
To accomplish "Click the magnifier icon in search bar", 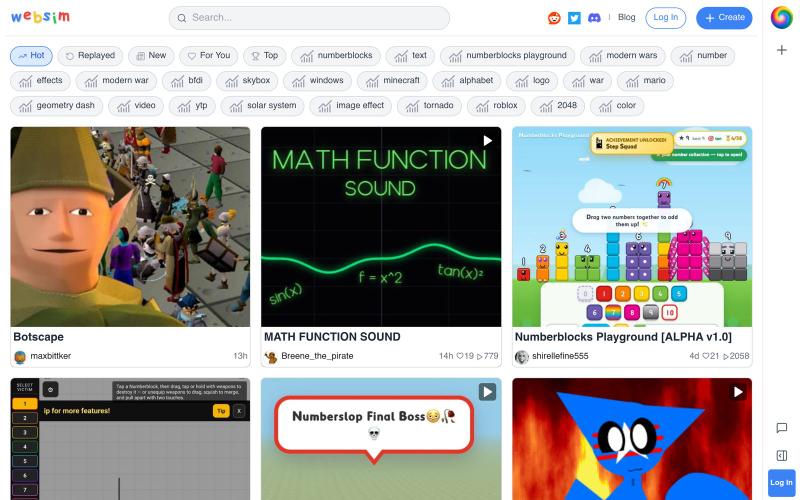I will (x=182, y=18).
